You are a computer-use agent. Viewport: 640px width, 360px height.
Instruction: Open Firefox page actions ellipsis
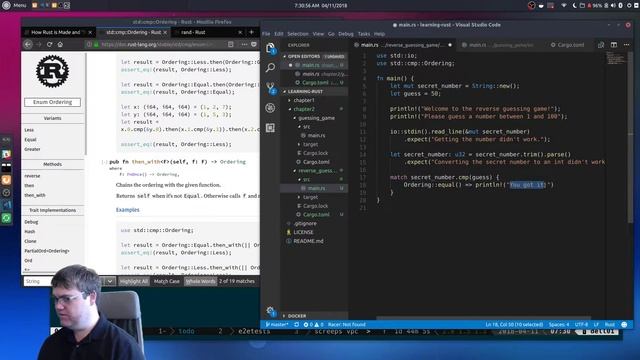pos(244,44)
